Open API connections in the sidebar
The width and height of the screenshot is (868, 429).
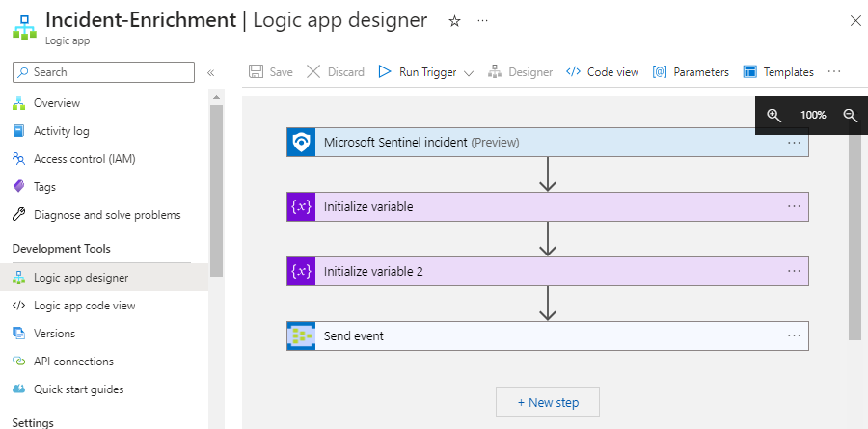click(73, 362)
